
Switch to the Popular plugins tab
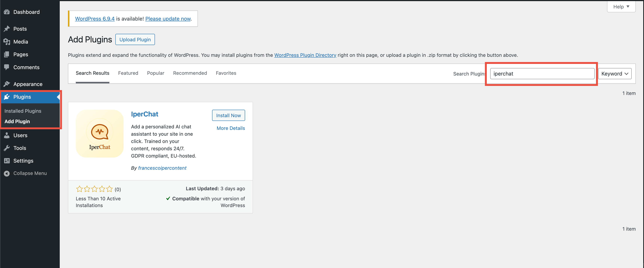click(x=155, y=73)
